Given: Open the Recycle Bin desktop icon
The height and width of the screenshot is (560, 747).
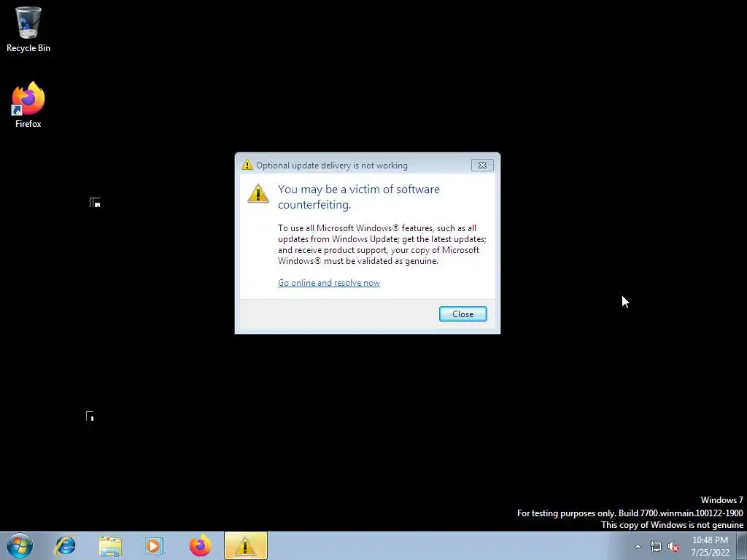Looking at the screenshot, I should pyautogui.click(x=28, y=29).
